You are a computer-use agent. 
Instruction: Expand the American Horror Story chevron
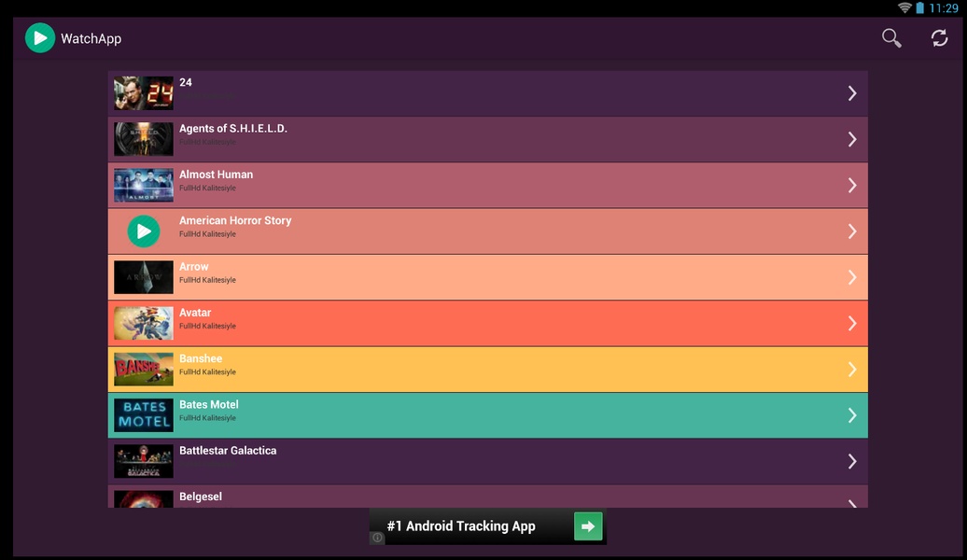[x=851, y=231]
